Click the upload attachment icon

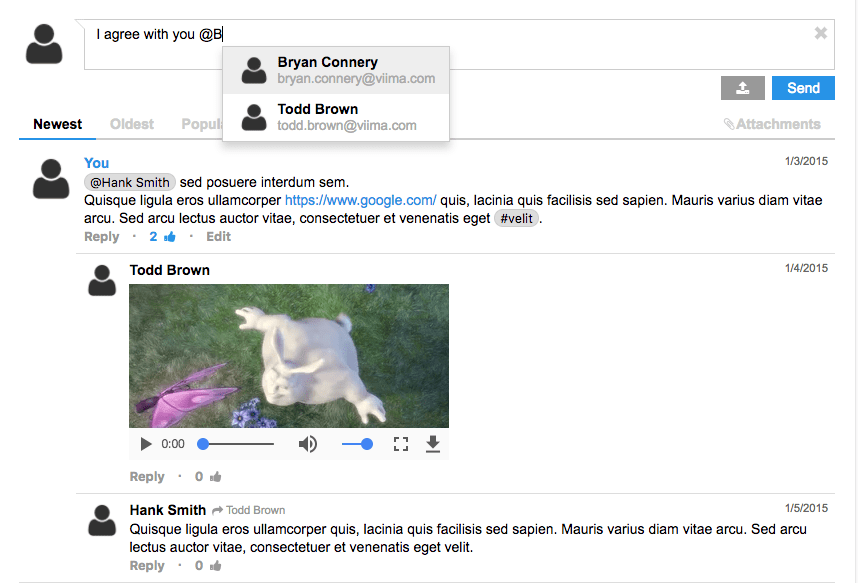tap(742, 88)
